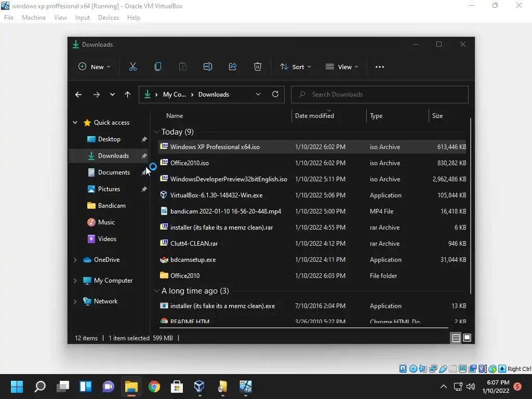
Task: Go back with the left arrow
Action: tap(78, 95)
